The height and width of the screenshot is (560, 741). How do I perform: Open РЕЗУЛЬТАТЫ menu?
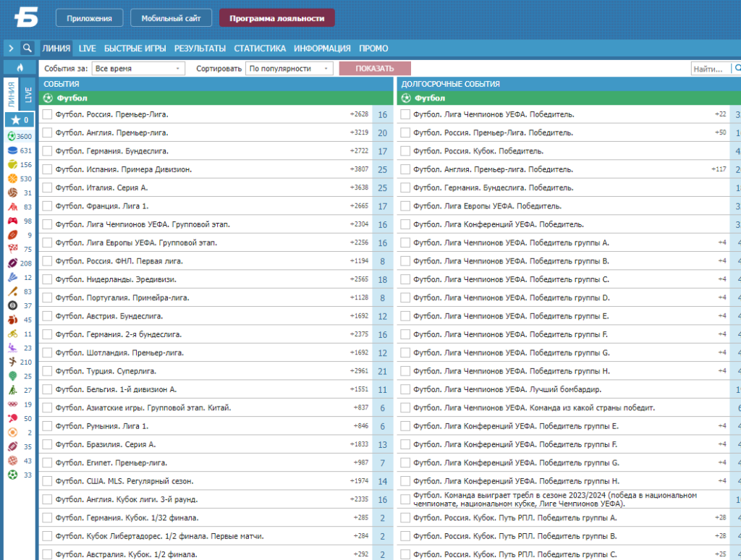(x=200, y=48)
